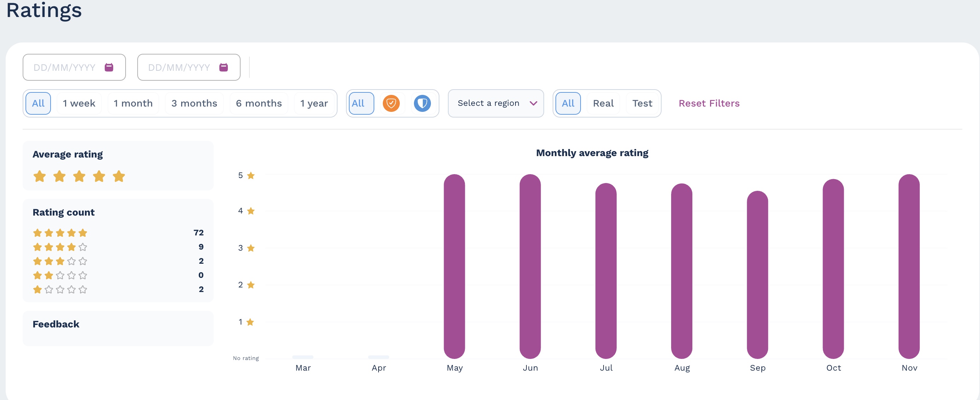Click the Oct bar in chart
This screenshot has height=400, width=980.
point(833,269)
